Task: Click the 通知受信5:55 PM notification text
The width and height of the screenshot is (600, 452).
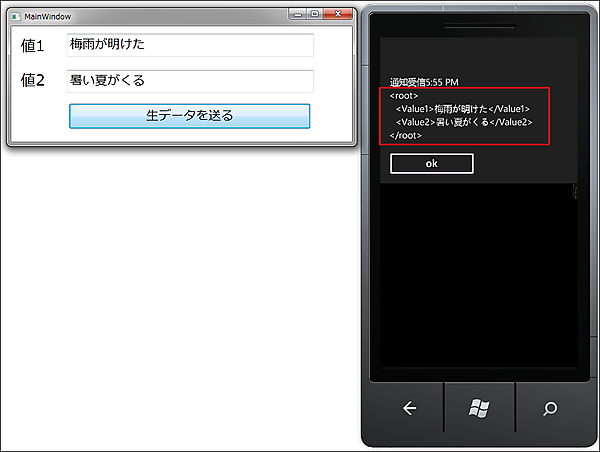Action: pos(424,82)
